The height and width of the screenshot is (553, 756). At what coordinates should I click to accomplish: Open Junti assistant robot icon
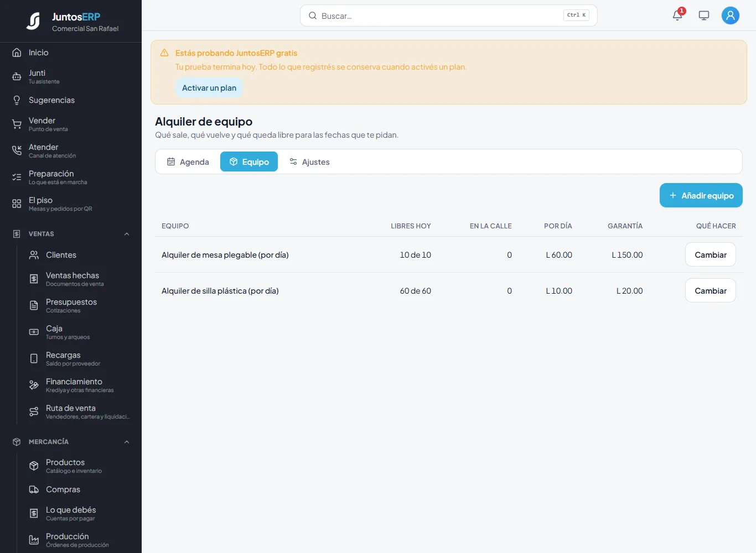pyautogui.click(x=17, y=77)
